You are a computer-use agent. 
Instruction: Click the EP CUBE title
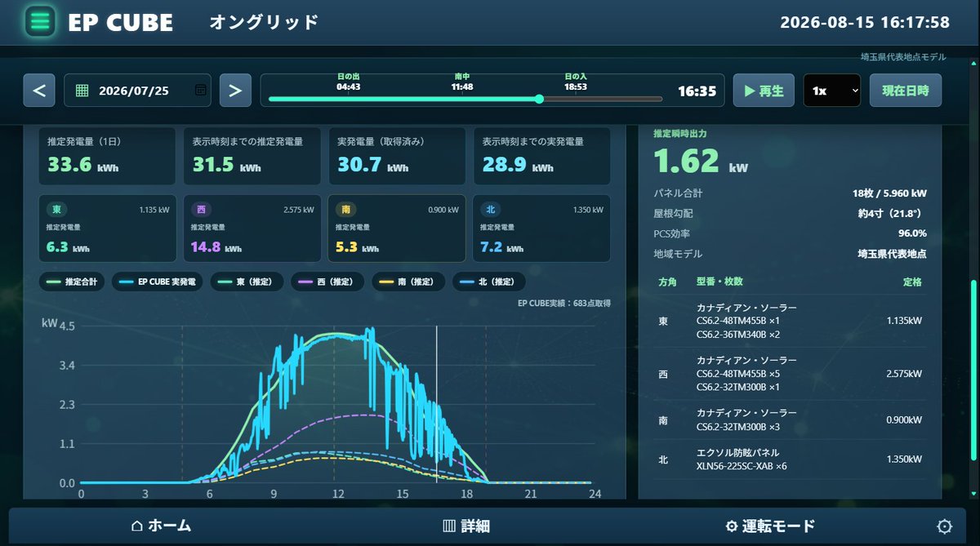120,22
